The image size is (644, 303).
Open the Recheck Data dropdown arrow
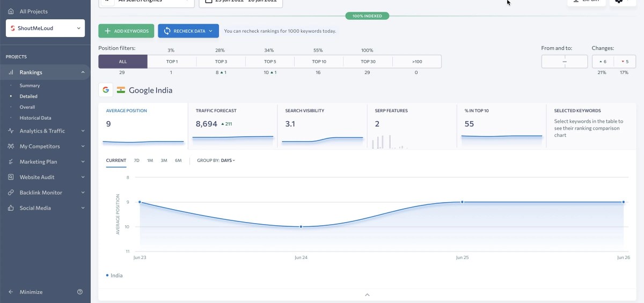tap(210, 31)
